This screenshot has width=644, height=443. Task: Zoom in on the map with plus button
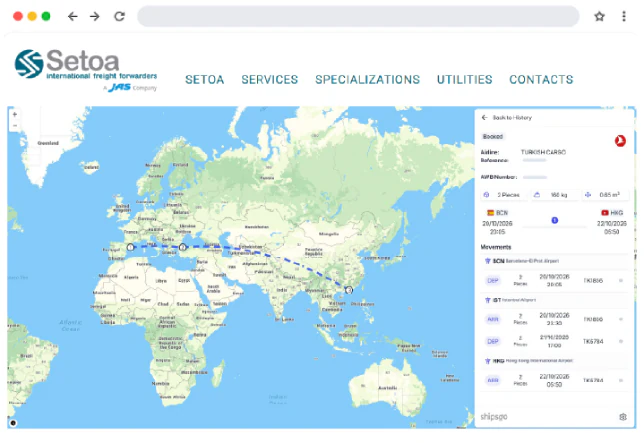pos(15,115)
